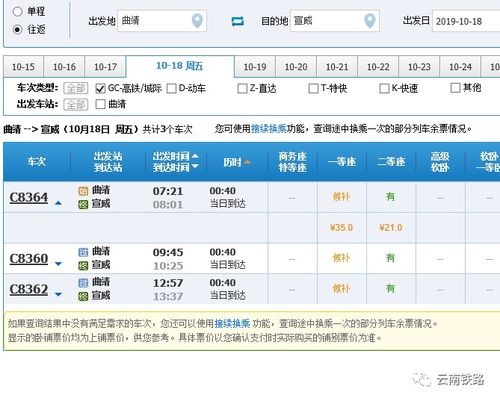The width and height of the screenshot is (500, 401).
Task: Select the 单程 one-way radio button
Action: 17,12
